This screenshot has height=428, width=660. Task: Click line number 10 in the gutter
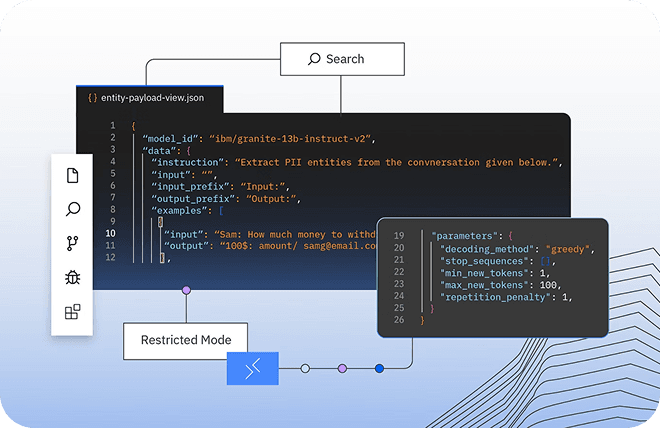pyautogui.click(x=110, y=233)
